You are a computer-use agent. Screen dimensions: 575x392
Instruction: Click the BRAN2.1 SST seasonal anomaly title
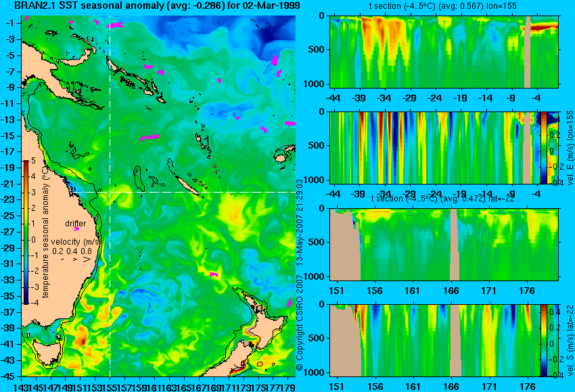[x=157, y=5]
